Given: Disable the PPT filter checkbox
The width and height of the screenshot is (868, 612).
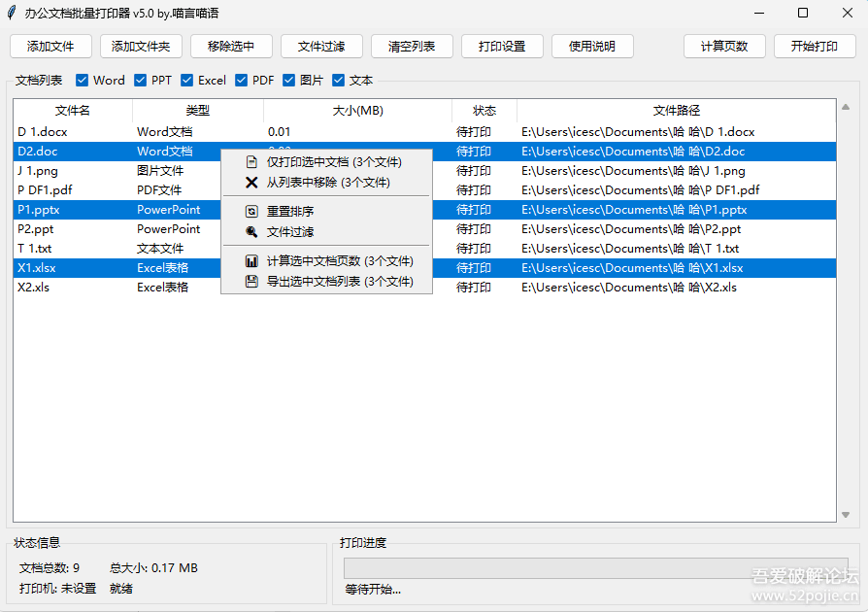Looking at the screenshot, I should point(140,80).
